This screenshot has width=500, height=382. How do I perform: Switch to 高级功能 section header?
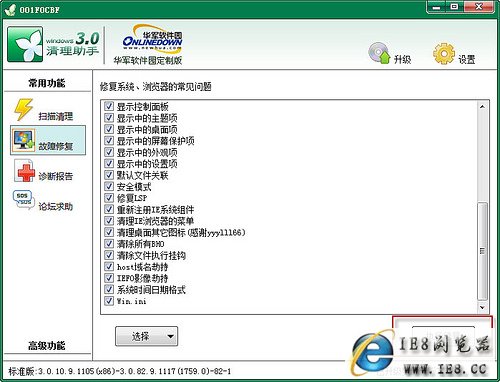tap(47, 345)
